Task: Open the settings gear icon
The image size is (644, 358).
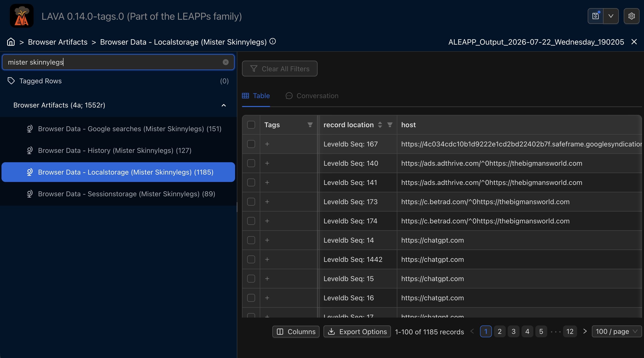Action: click(x=631, y=16)
